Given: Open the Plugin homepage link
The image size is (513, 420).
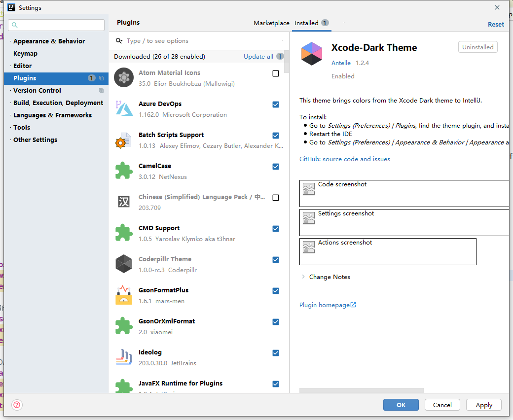Looking at the screenshot, I should pos(325,305).
